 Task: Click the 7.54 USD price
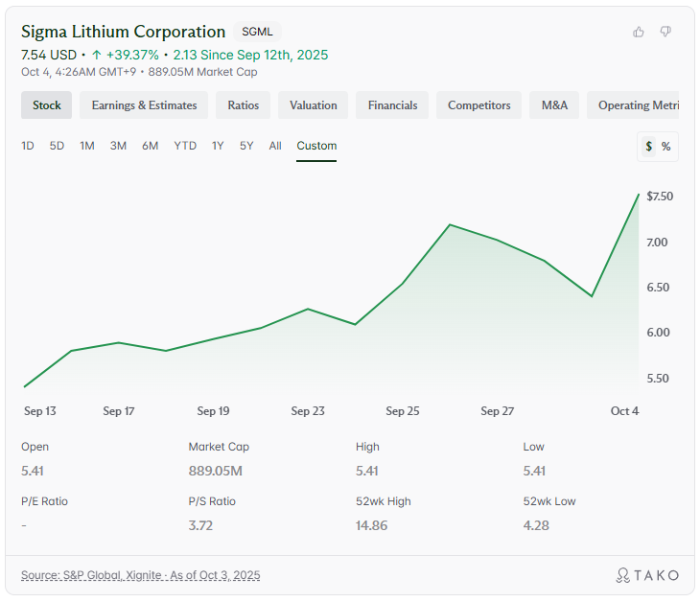click(x=49, y=55)
